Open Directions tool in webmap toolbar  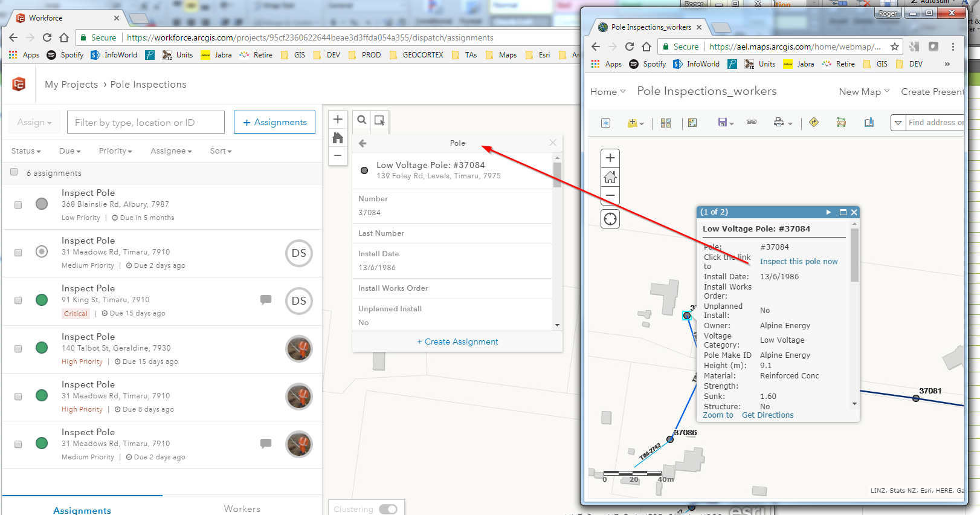814,122
